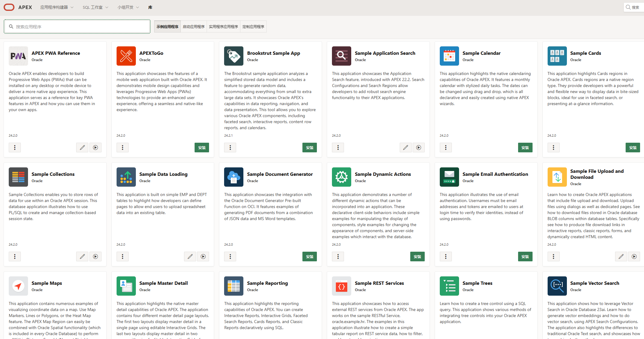Click the Sample Cards app icon

pos(557,56)
